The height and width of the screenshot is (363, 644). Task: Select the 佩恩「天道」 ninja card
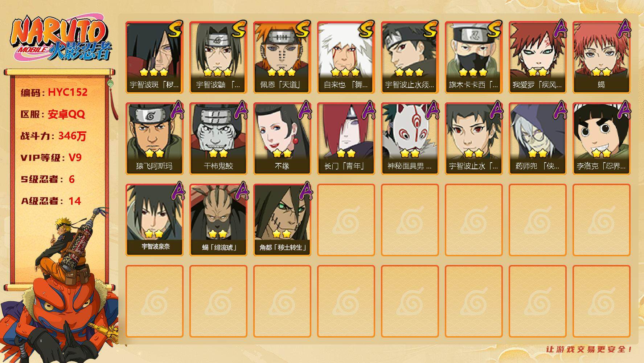pyautogui.click(x=282, y=57)
